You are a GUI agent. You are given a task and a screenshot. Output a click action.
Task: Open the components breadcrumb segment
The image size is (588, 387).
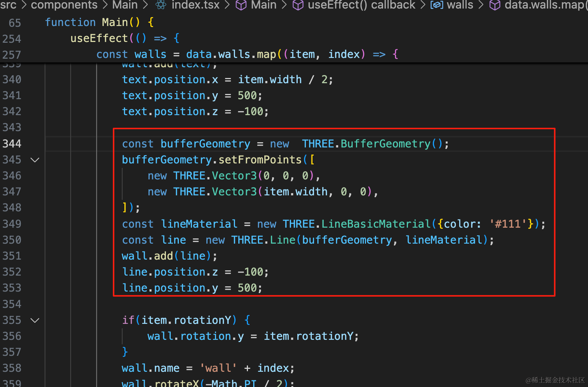coord(64,5)
